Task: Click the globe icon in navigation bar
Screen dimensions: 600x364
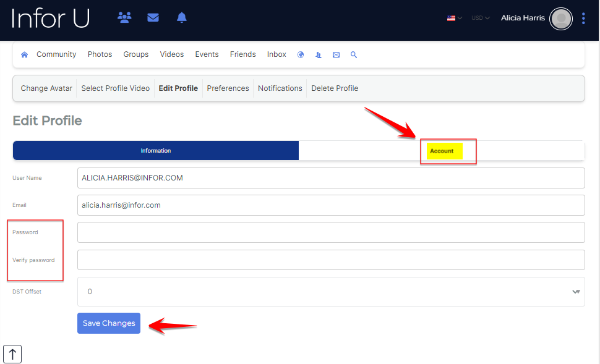Action: (301, 54)
